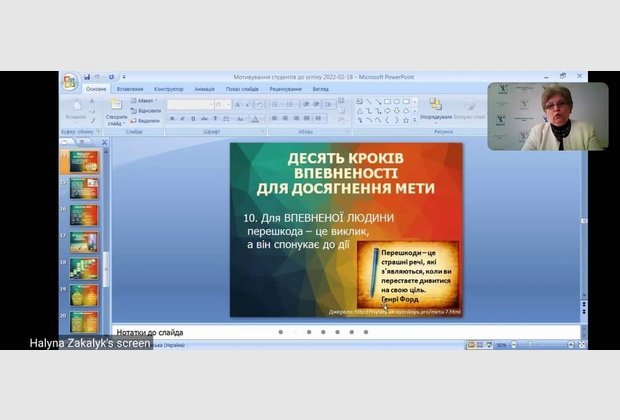The width and height of the screenshot is (620, 420).
Task: Click the Font Color swatch button
Action: pyautogui.click(x=255, y=119)
